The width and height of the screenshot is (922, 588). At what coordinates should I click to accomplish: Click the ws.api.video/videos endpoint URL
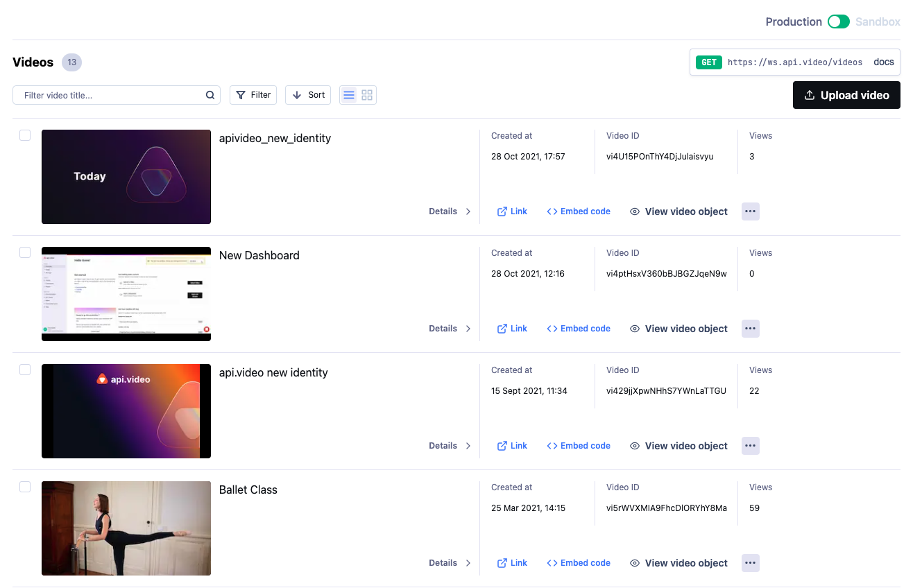(795, 62)
